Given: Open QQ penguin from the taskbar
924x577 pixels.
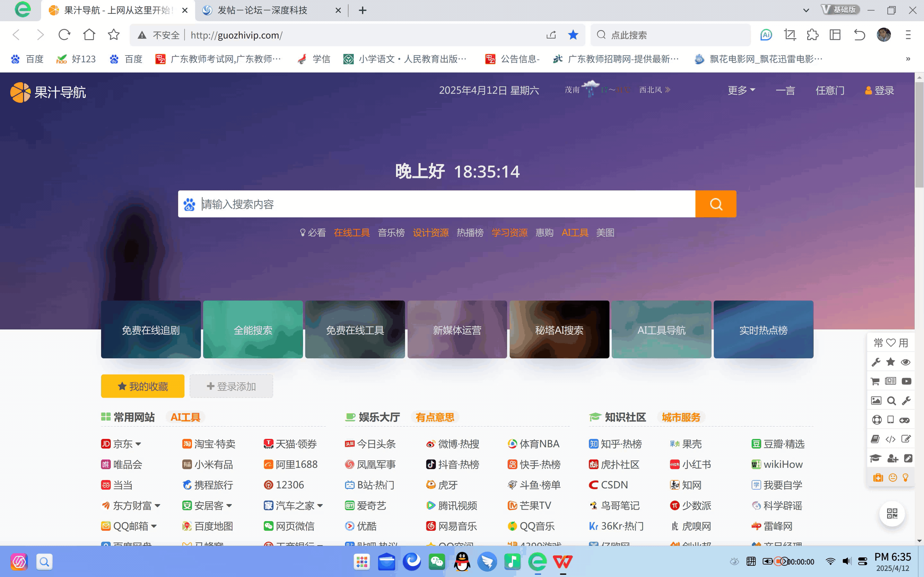Looking at the screenshot, I should tap(462, 561).
